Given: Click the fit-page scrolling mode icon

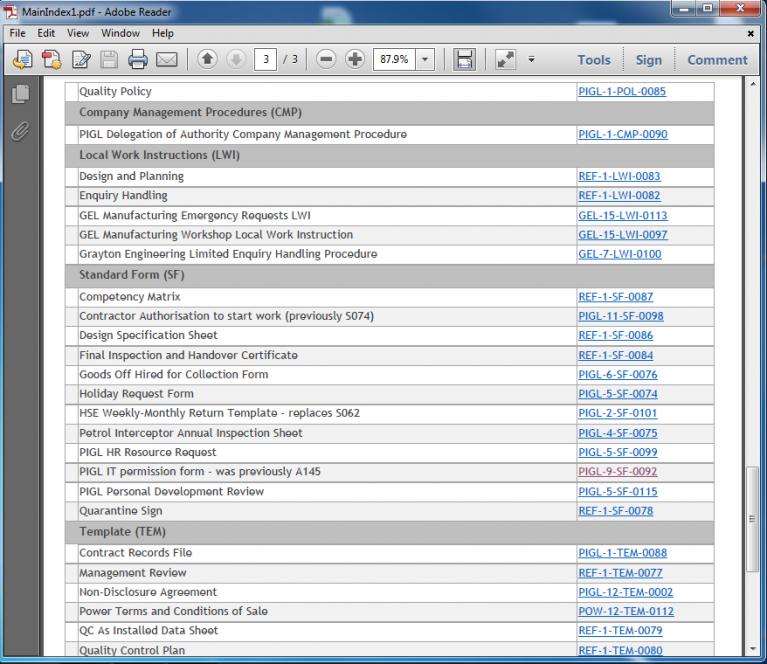Looking at the screenshot, I should point(464,60).
